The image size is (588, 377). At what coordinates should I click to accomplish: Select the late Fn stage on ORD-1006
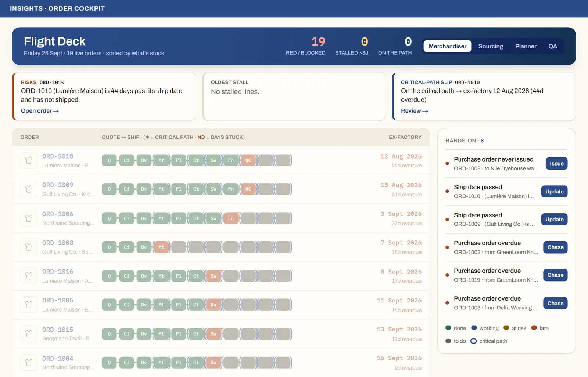pyautogui.click(x=231, y=218)
